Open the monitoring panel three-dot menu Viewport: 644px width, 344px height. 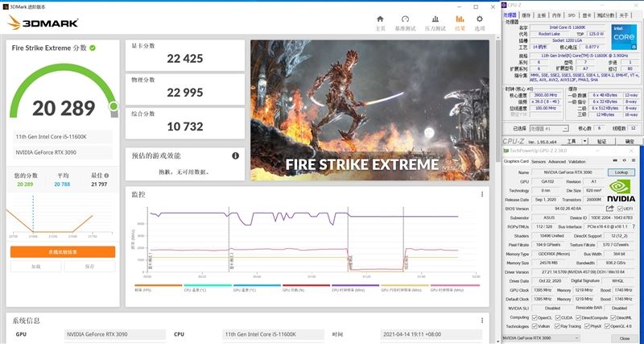coord(482,194)
